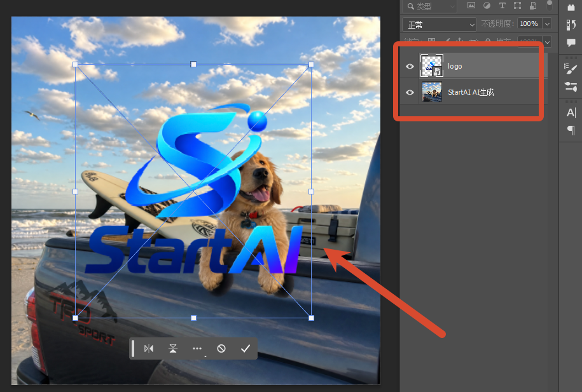Open the Brush Settings panel icon
This screenshot has height=392, width=582.
point(571,69)
